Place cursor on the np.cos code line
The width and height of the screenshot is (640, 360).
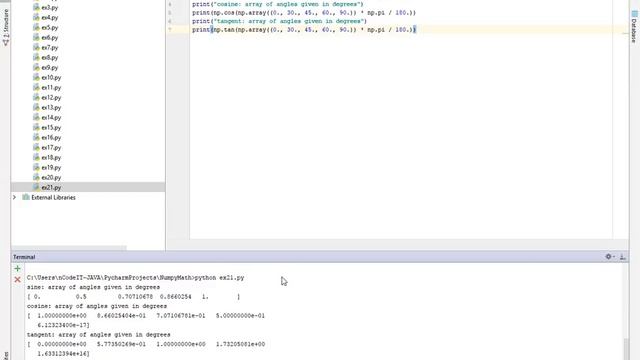(x=304, y=13)
